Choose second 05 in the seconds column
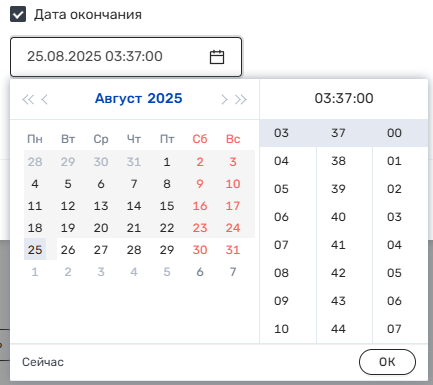 [394, 273]
